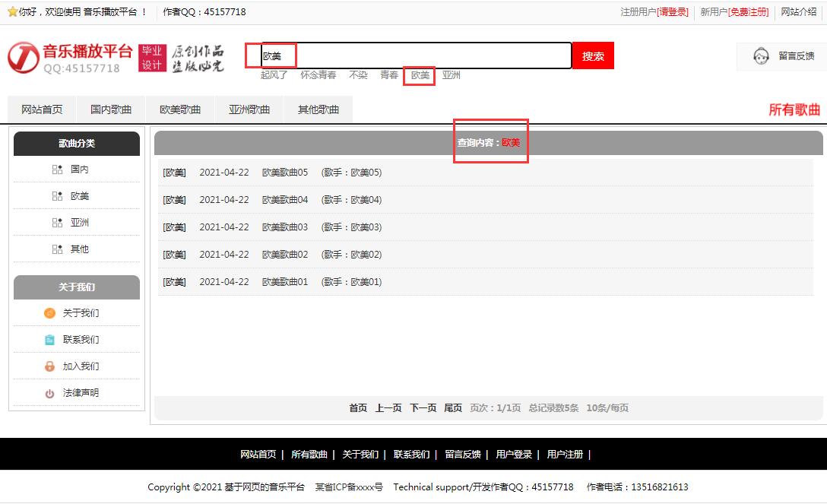Choose 欧美 in the 歌曲分类 sidebar

[x=80, y=196]
